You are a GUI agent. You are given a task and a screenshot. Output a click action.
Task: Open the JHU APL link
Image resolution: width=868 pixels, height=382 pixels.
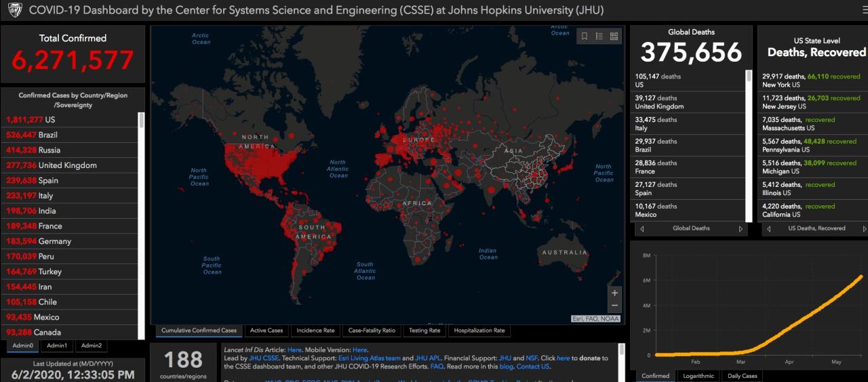[427, 358]
